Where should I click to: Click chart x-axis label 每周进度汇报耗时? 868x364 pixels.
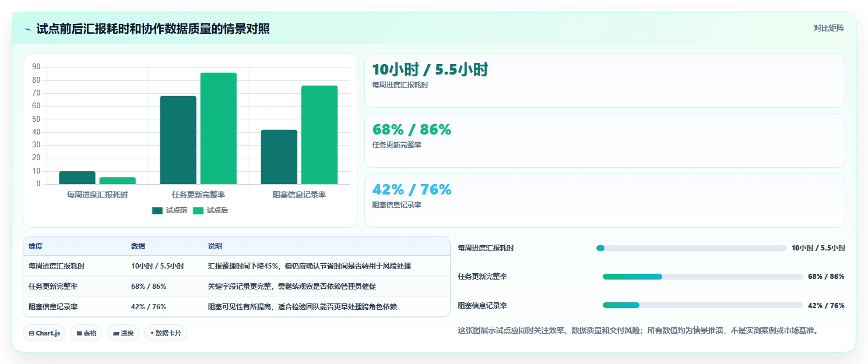click(97, 195)
